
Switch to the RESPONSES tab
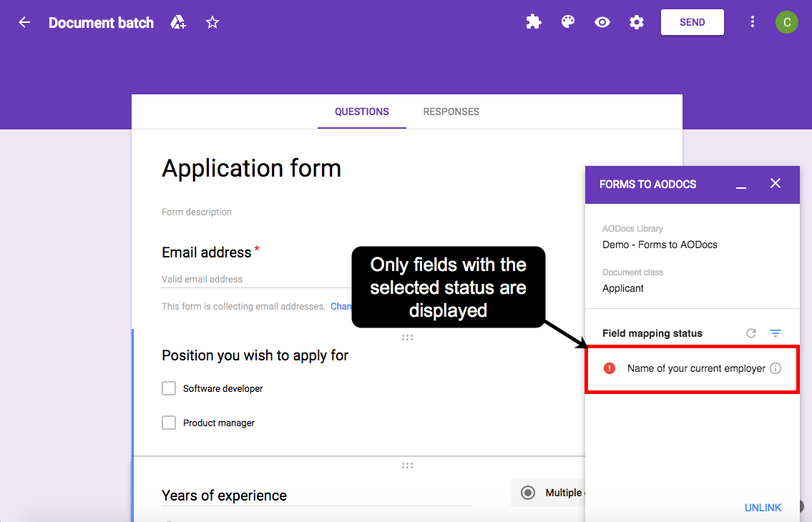(x=451, y=112)
